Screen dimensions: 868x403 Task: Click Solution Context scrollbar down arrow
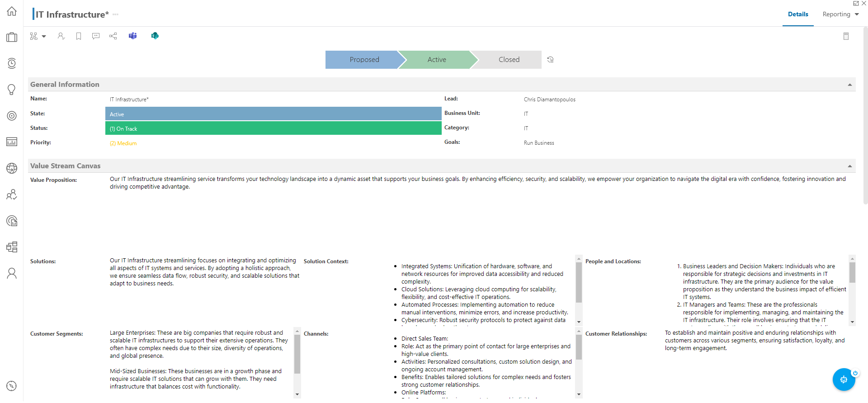point(579,322)
